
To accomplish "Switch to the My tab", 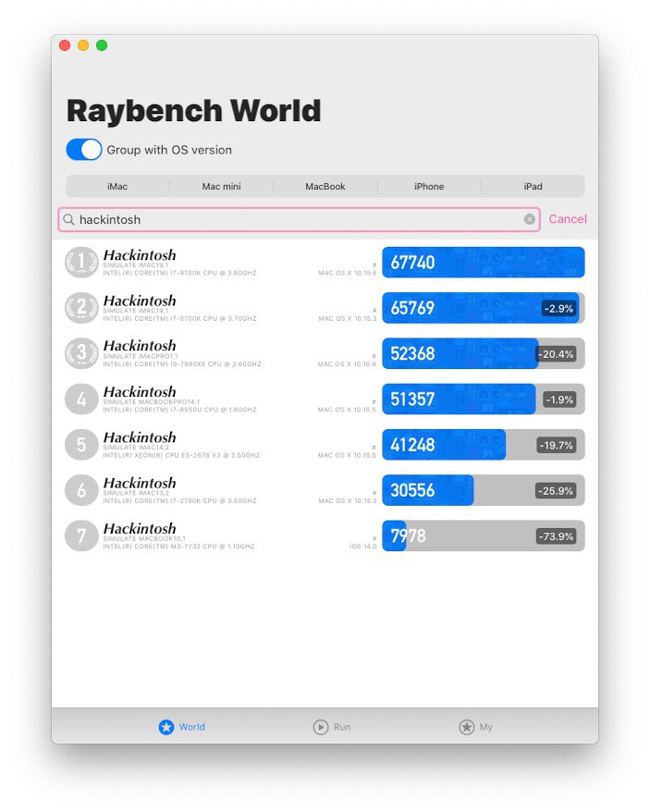I will tap(475, 727).
